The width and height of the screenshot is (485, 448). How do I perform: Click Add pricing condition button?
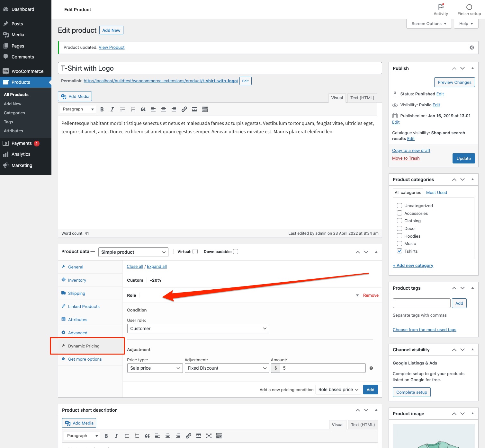click(370, 390)
